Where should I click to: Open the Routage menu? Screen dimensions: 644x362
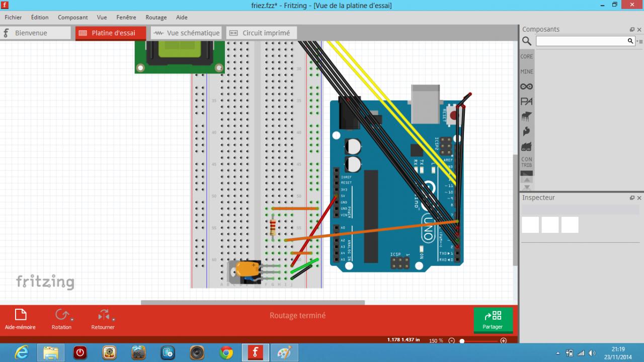[x=156, y=17]
